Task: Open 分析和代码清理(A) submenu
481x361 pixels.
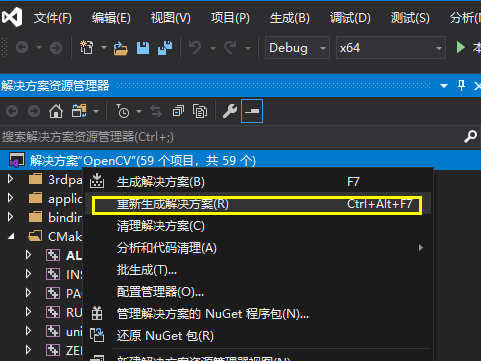Action: [258, 248]
